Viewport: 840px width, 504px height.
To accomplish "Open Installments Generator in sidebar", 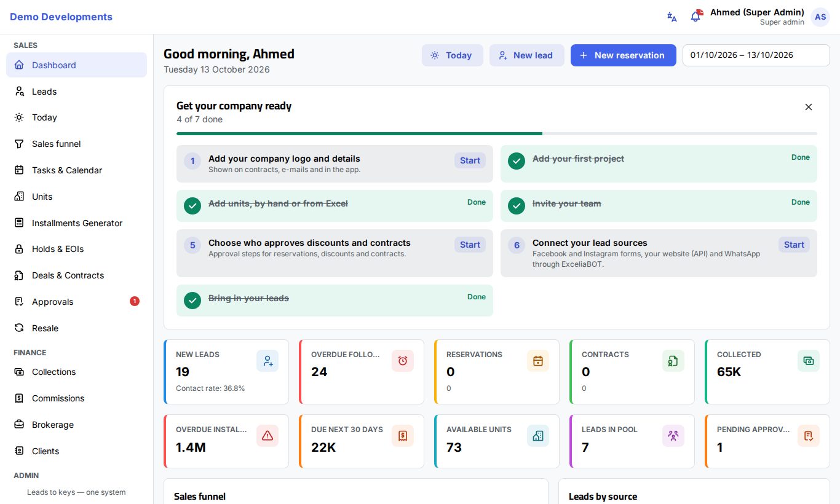I will tap(76, 223).
